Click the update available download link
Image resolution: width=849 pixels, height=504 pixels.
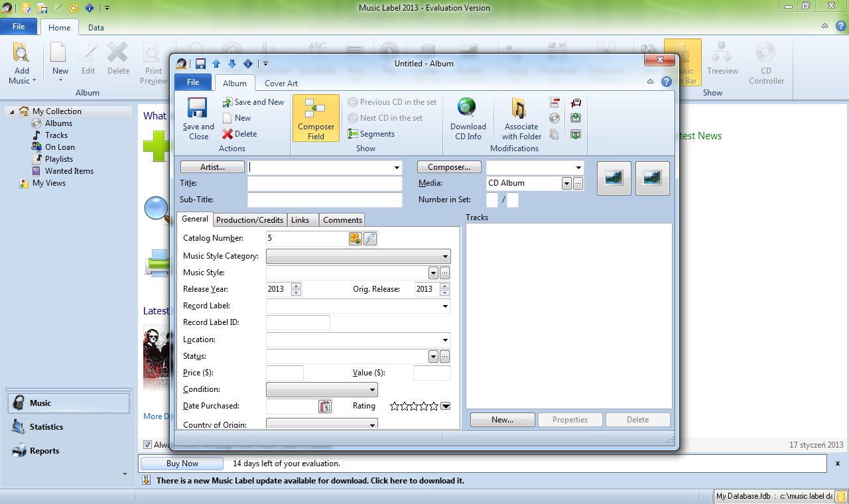[x=310, y=481]
